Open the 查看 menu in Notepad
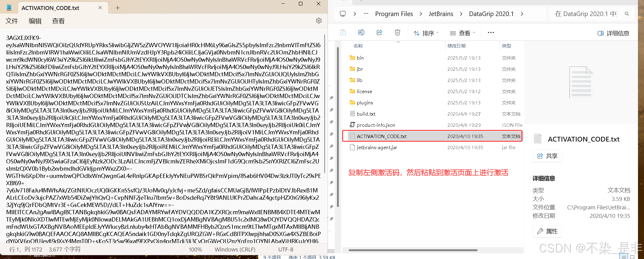644x259 pixels. pos(58,21)
